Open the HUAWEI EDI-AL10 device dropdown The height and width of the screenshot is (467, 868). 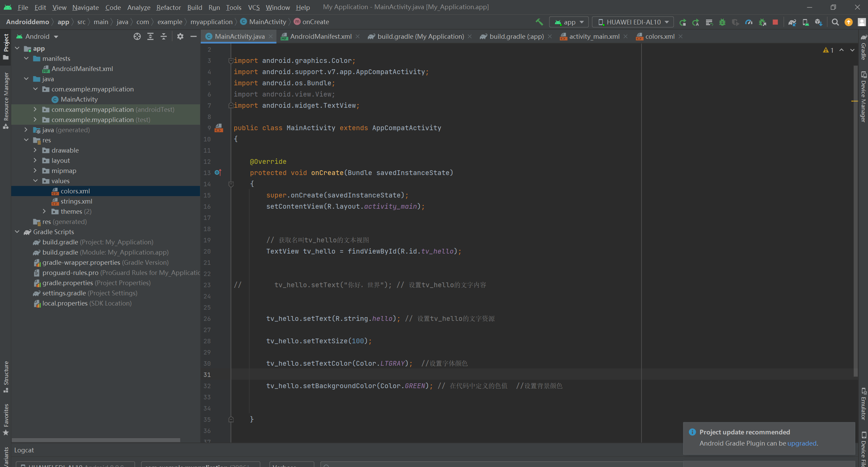633,22
